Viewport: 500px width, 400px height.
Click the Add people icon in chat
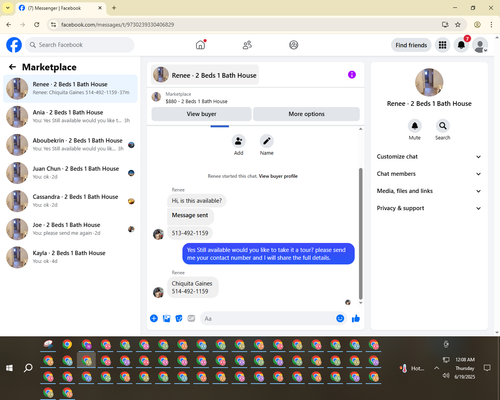click(239, 141)
